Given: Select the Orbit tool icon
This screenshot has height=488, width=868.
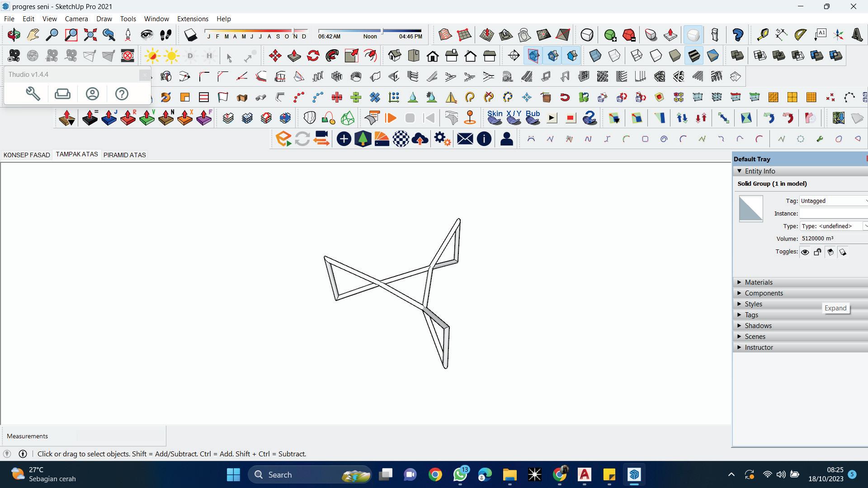Looking at the screenshot, I should 14,35.
